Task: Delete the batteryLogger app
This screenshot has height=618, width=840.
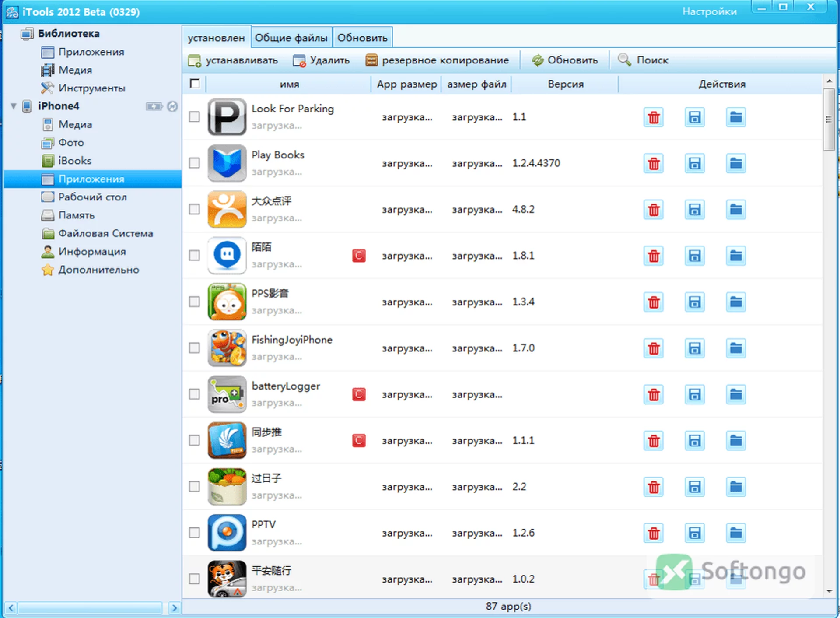Action: tap(654, 395)
